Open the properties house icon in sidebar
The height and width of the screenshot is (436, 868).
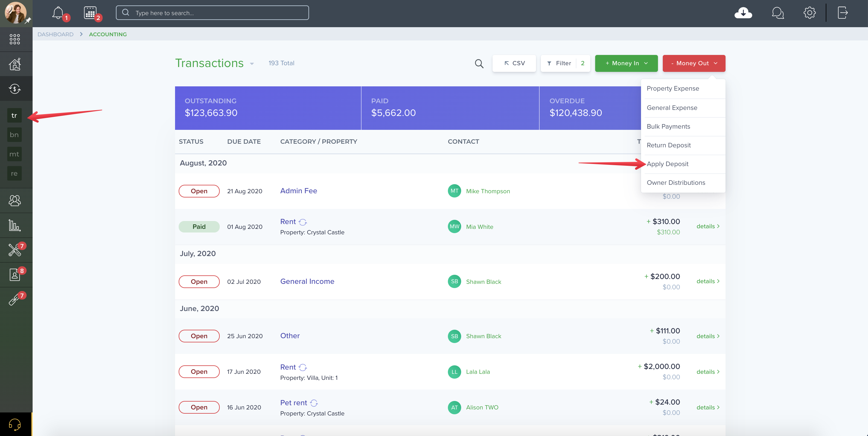point(15,64)
